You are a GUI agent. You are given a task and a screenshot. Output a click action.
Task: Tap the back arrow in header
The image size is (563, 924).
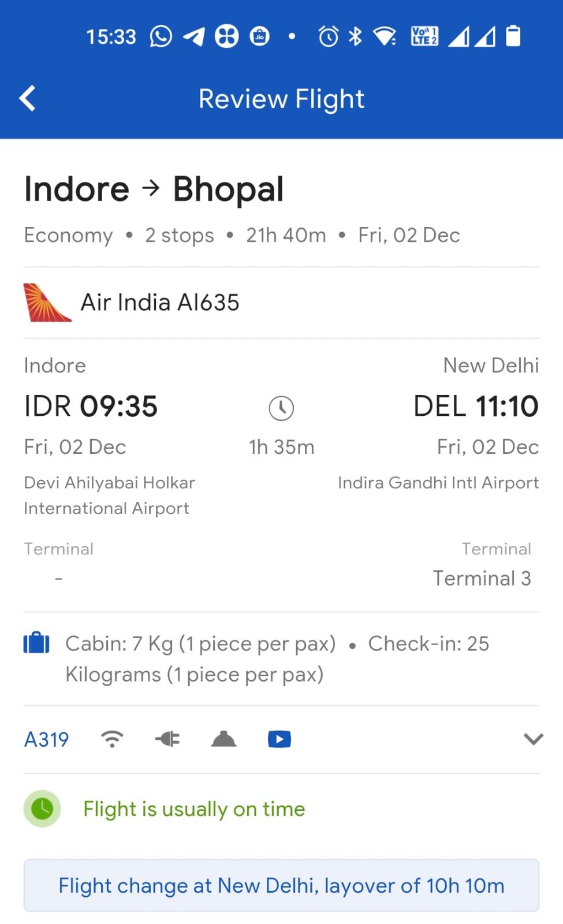tap(28, 98)
